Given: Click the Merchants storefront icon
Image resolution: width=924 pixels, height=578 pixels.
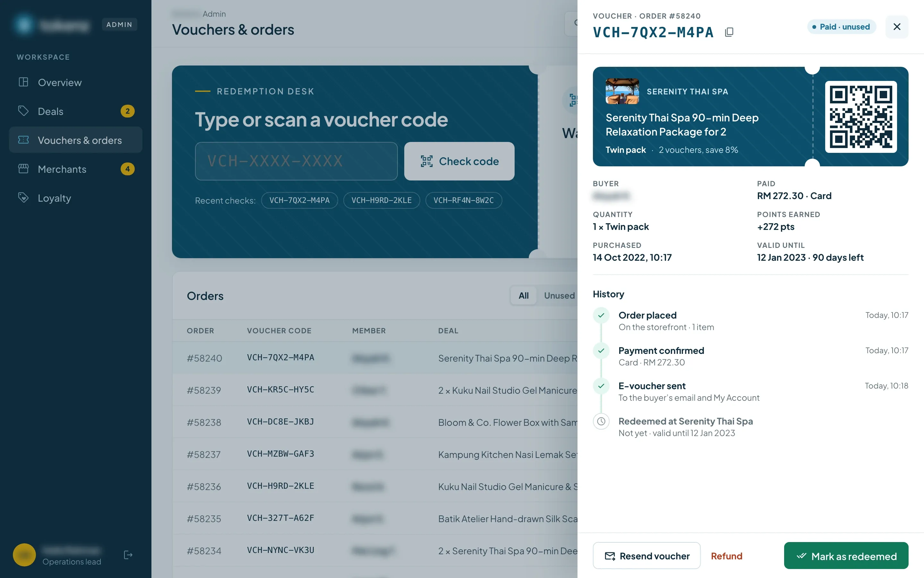Looking at the screenshot, I should point(23,169).
